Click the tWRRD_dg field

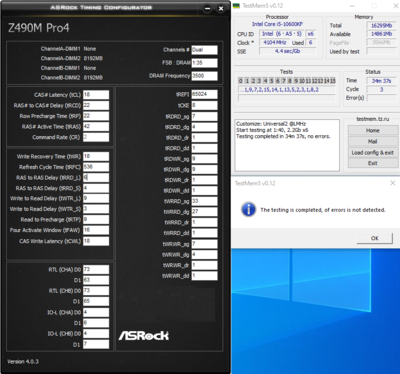(x=205, y=212)
